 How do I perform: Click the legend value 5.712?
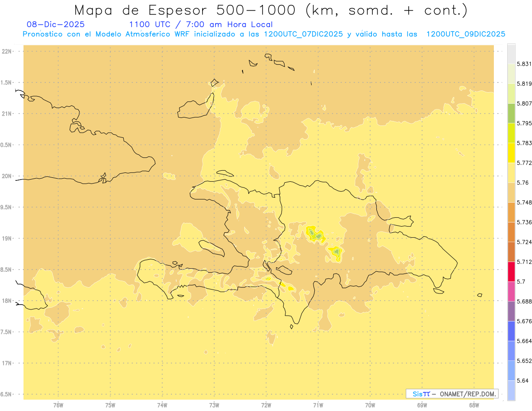[524, 262]
